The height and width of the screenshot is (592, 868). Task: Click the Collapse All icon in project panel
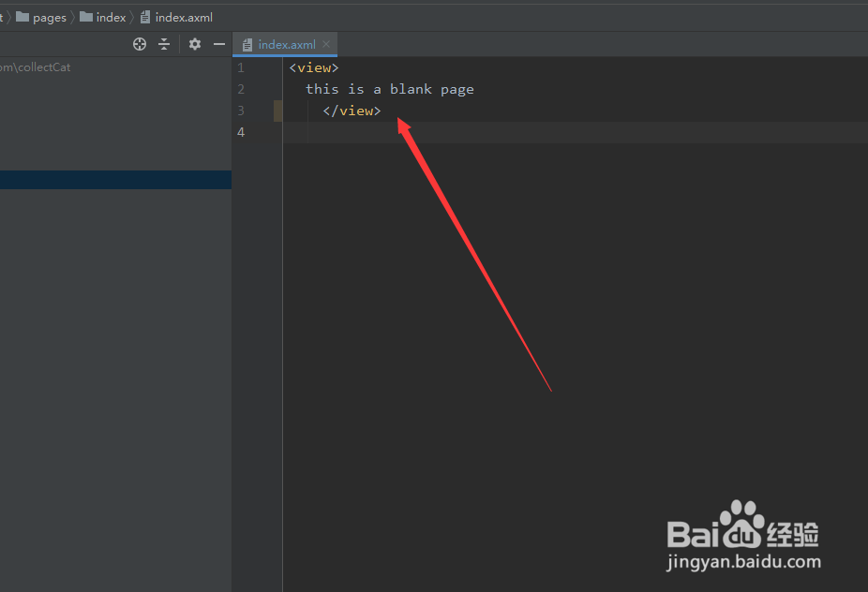click(x=164, y=44)
